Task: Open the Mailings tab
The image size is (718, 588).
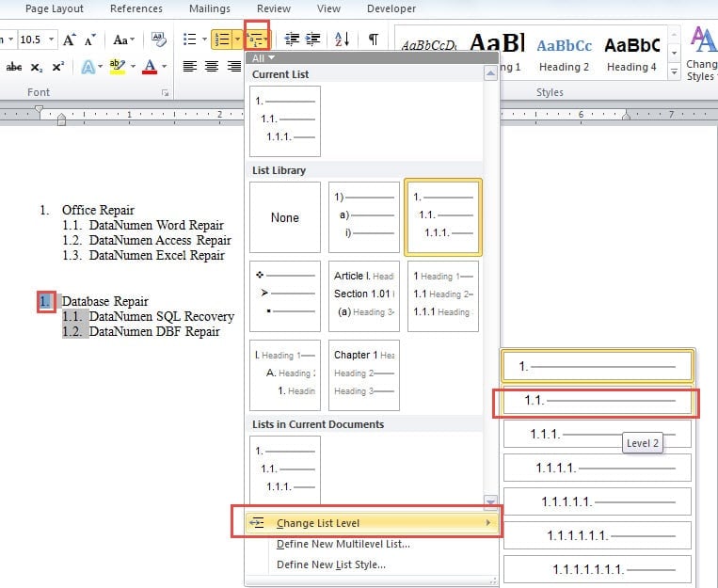Action: pos(210,8)
